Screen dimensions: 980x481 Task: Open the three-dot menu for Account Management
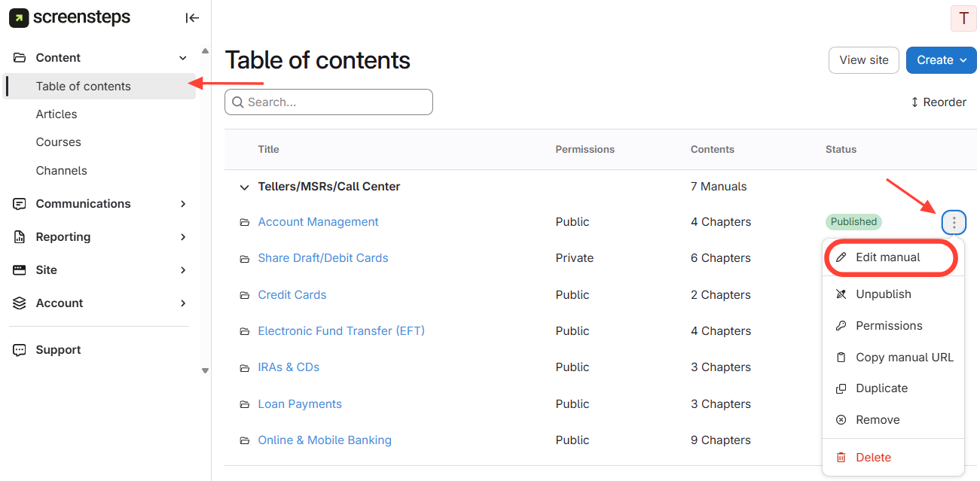coord(954,222)
